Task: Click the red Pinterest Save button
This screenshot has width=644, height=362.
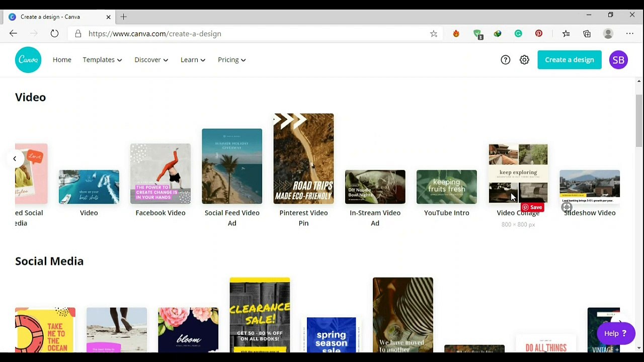Action: pos(532,207)
